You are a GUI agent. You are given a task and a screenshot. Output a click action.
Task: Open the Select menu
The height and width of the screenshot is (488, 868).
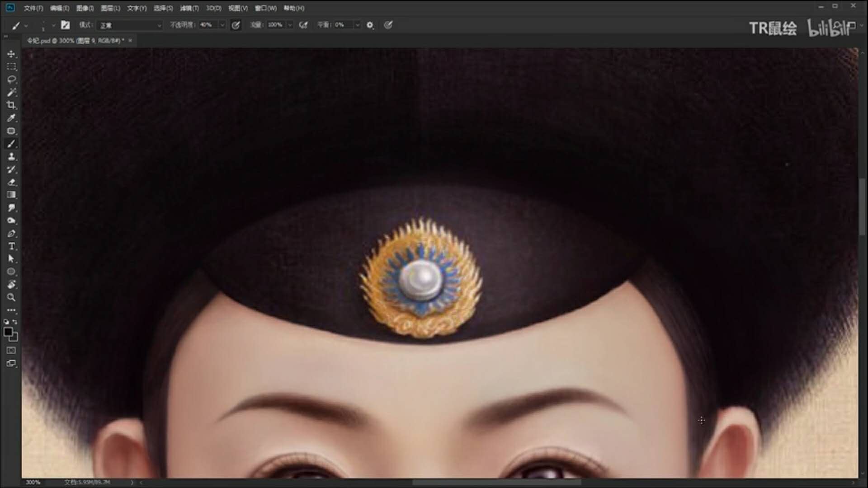point(163,8)
